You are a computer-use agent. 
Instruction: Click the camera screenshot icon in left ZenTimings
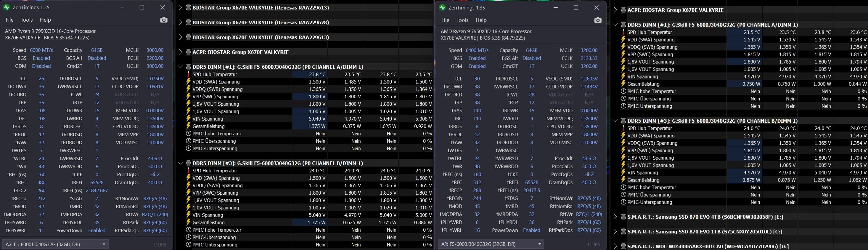[x=164, y=20]
